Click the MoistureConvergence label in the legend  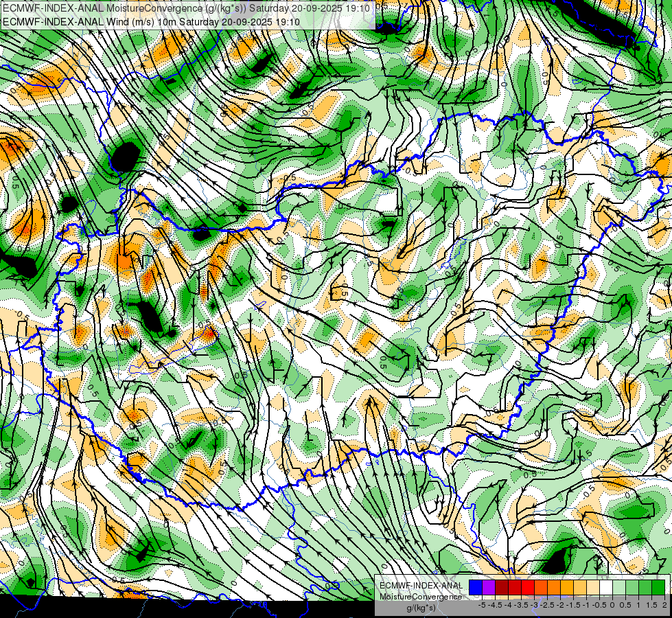(x=421, y=597)
